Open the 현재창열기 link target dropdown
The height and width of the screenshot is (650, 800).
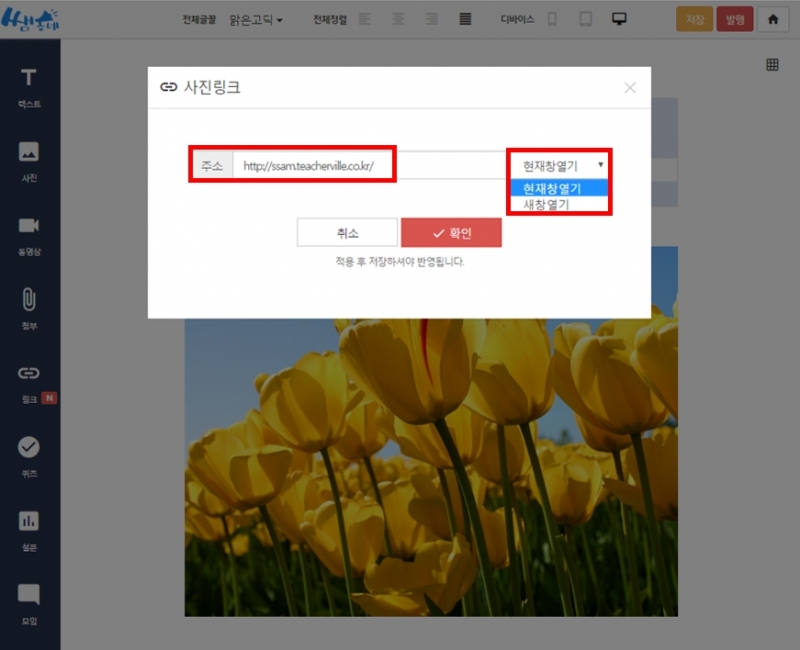(560, 166)
